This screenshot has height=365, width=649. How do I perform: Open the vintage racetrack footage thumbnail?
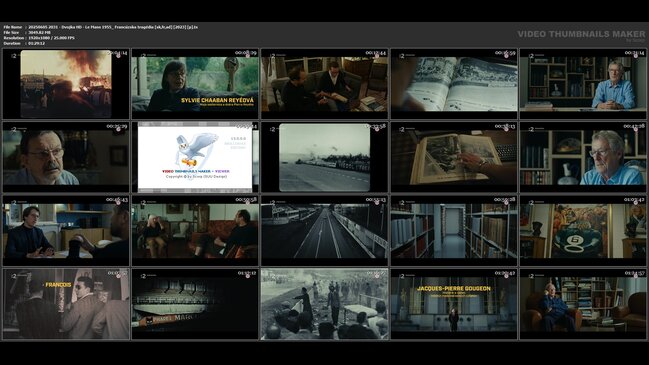[324, 157]
